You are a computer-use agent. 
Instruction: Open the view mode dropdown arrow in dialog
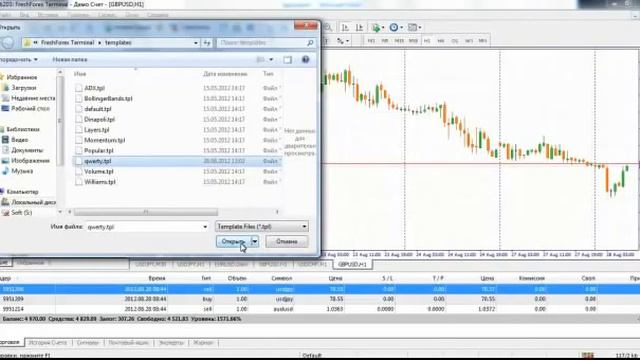271,60
